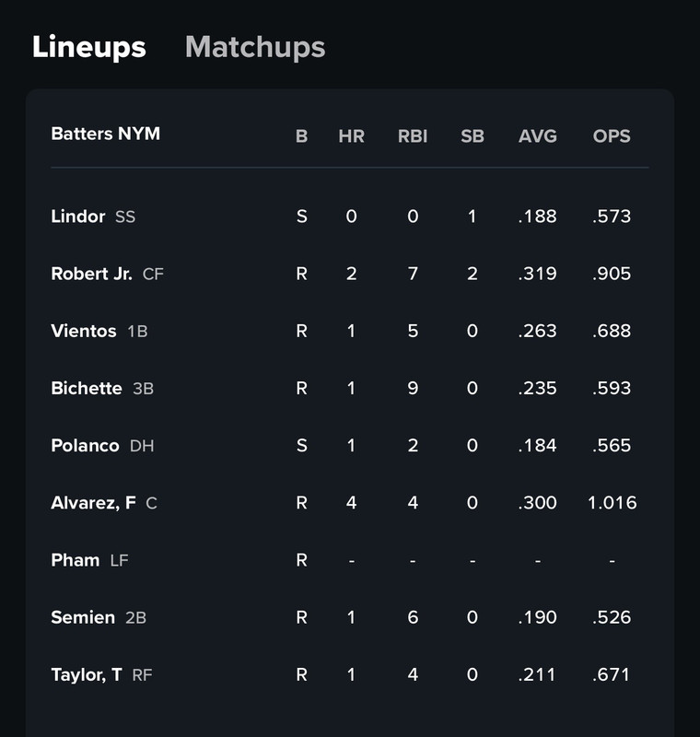
Task: Open Semien's player profile
Action: [83, 617]
